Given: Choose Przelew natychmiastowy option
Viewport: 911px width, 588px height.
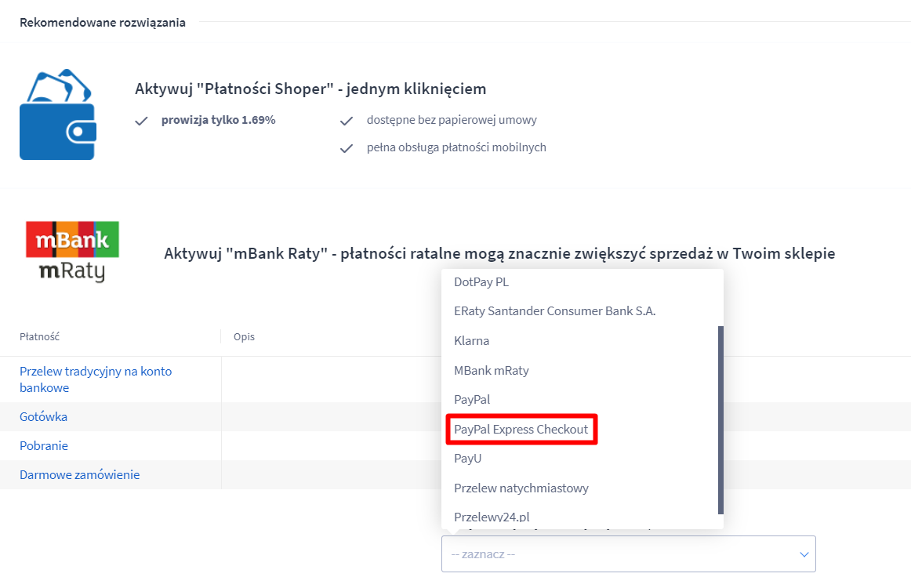Looking at the screenshot, I should click(x=521, y=488).
